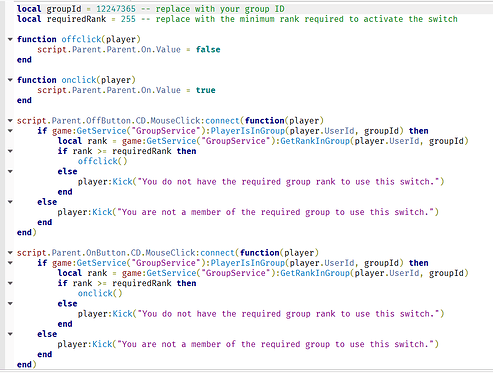Place cursor on the 'true' keyword

(x=205, y=90)
